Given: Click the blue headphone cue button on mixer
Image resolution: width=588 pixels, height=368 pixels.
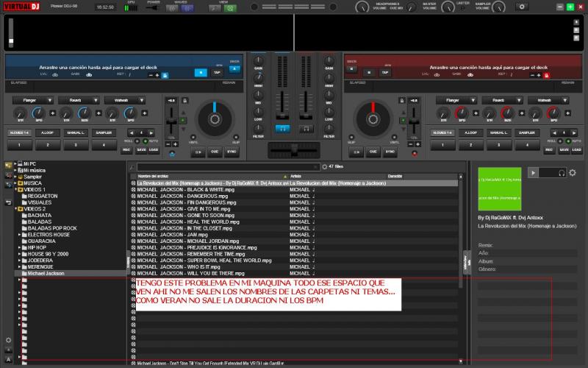Looking at the screenshot, I should pyautogui.click(x=281, y=128).
